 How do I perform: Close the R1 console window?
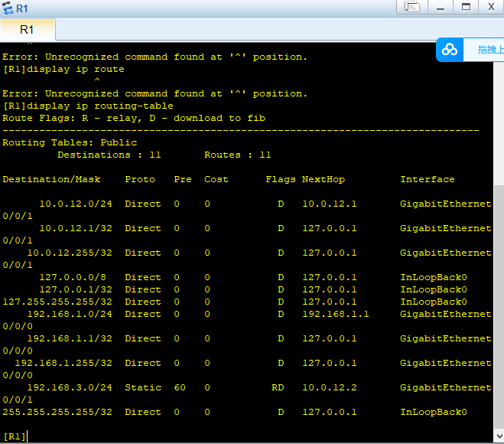[490, 7]
